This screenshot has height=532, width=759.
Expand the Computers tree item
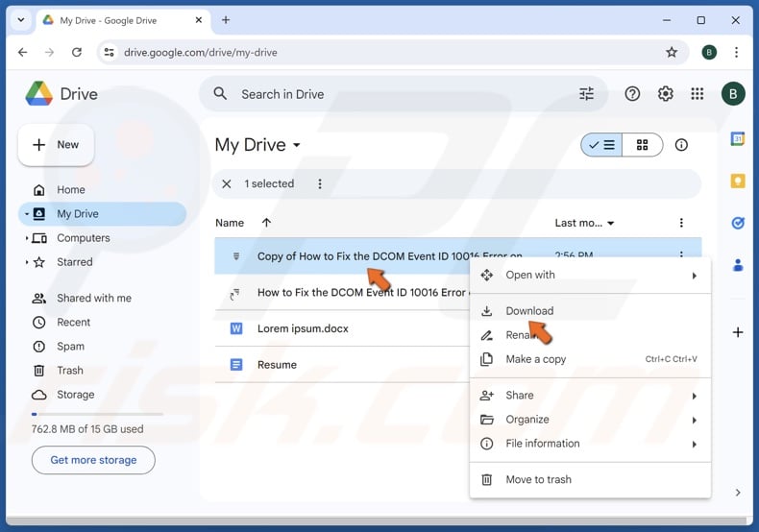click(26, 238)
